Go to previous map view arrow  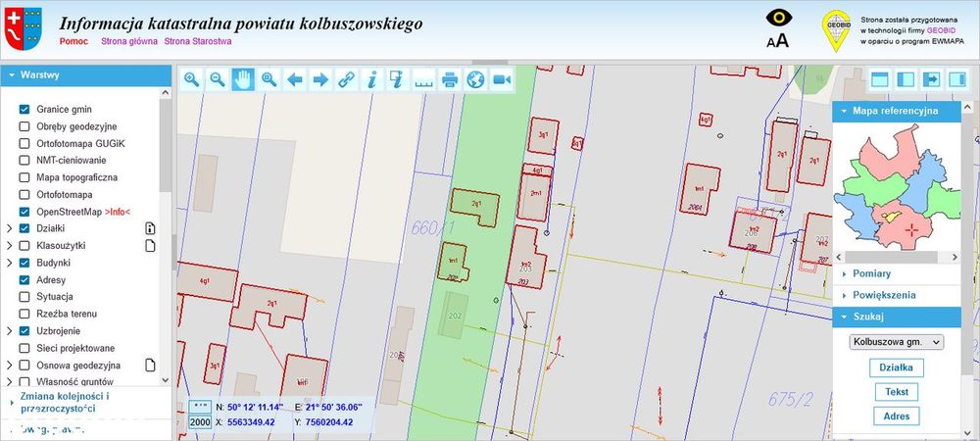(295, 79)
